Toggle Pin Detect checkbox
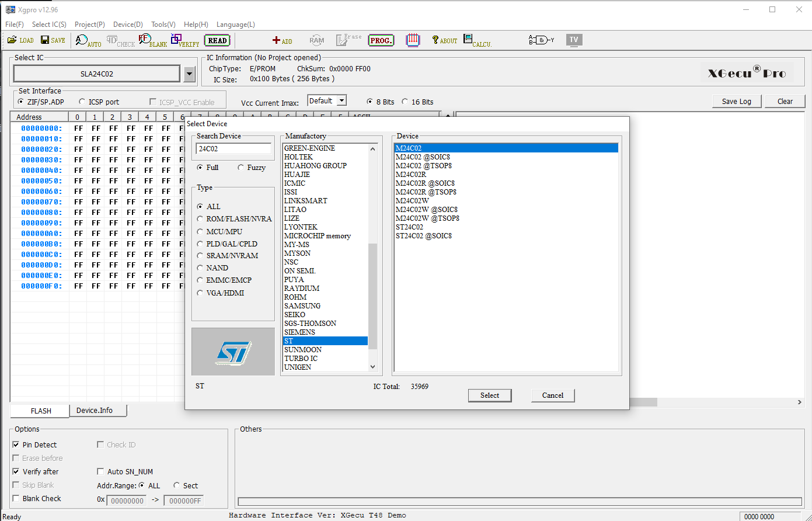The width and height of the screenshot is (812, 521). click(35, 444)
